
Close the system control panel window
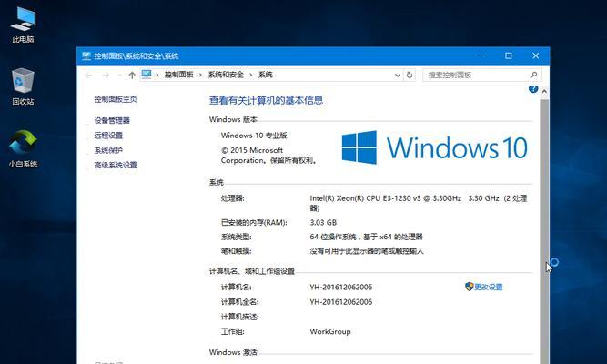[x=536, y=56]
